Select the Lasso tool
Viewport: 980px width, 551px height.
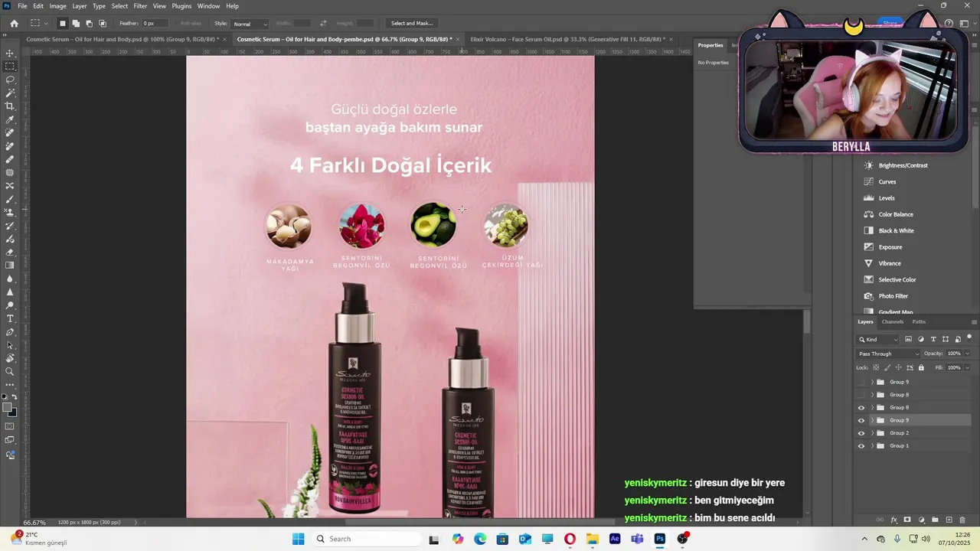tap(10, 80)
